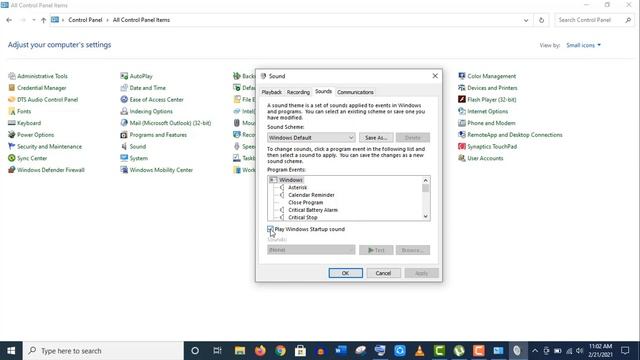Screen dimensions: 640x360
Task: Select Critical Battery Alarm event
Action: [x=313, y=210]
